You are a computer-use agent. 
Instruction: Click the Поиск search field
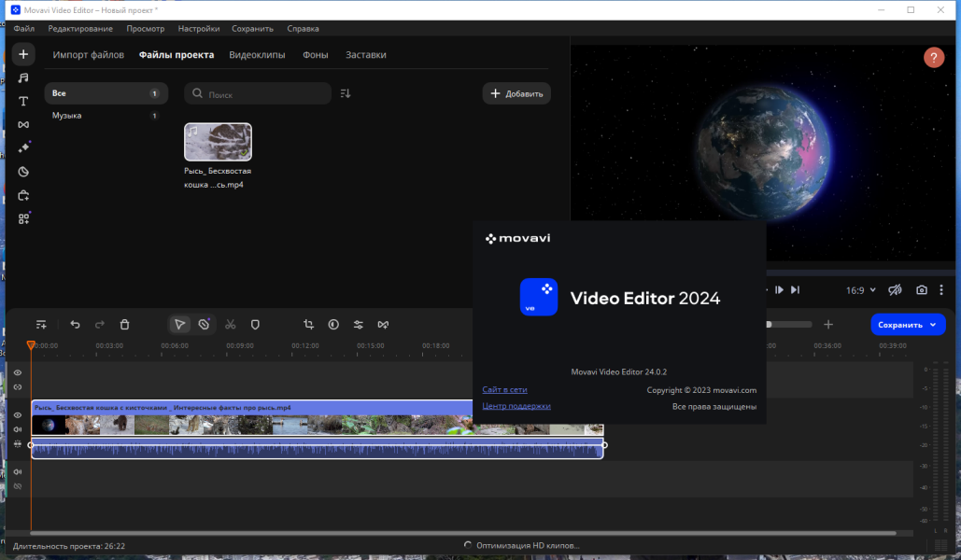point(258,93)
